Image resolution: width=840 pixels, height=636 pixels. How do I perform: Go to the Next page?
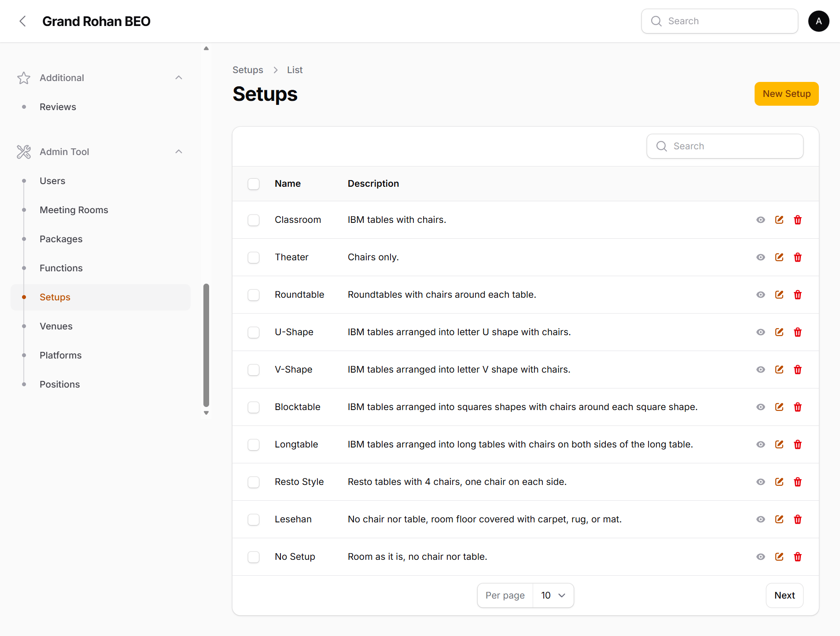point(785,595)
